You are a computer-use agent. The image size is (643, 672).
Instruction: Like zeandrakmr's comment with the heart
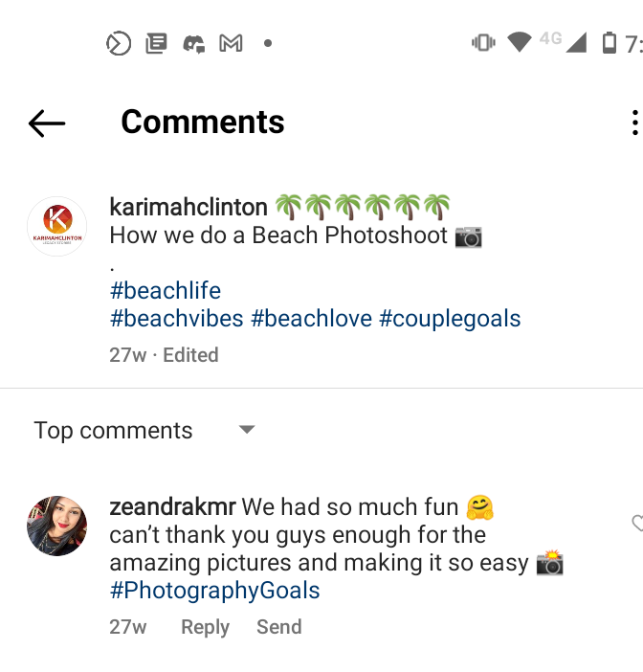tap(636, 523)
